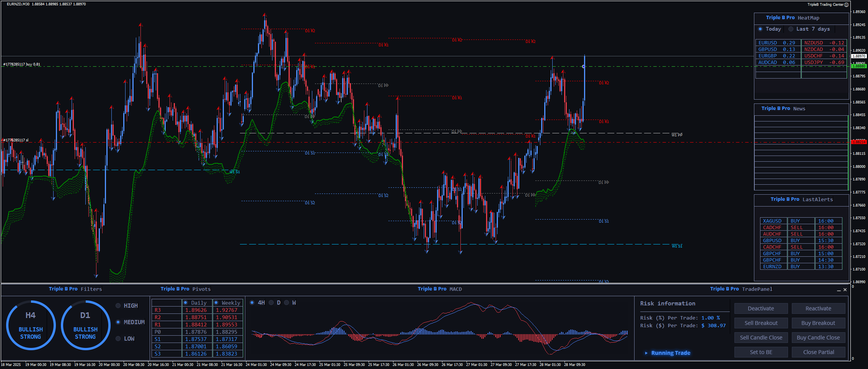Minimize the TradePanel using the dash icon

tap(839, 290)
